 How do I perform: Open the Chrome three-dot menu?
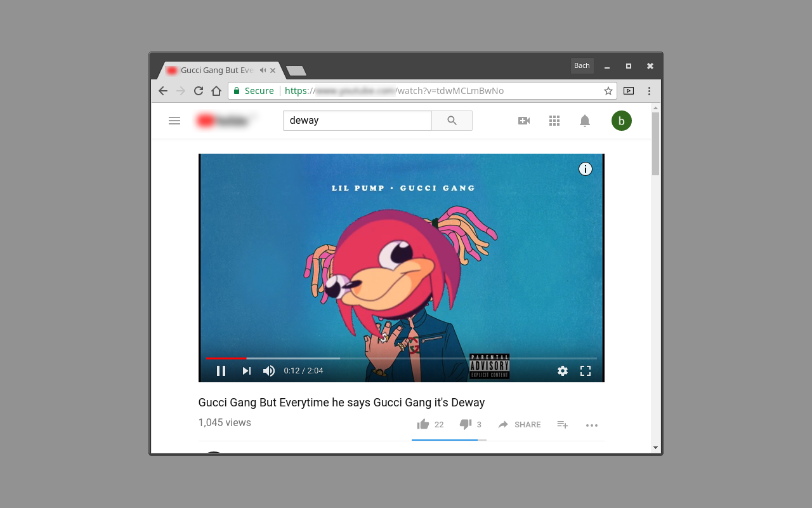(x=649, y=91)
